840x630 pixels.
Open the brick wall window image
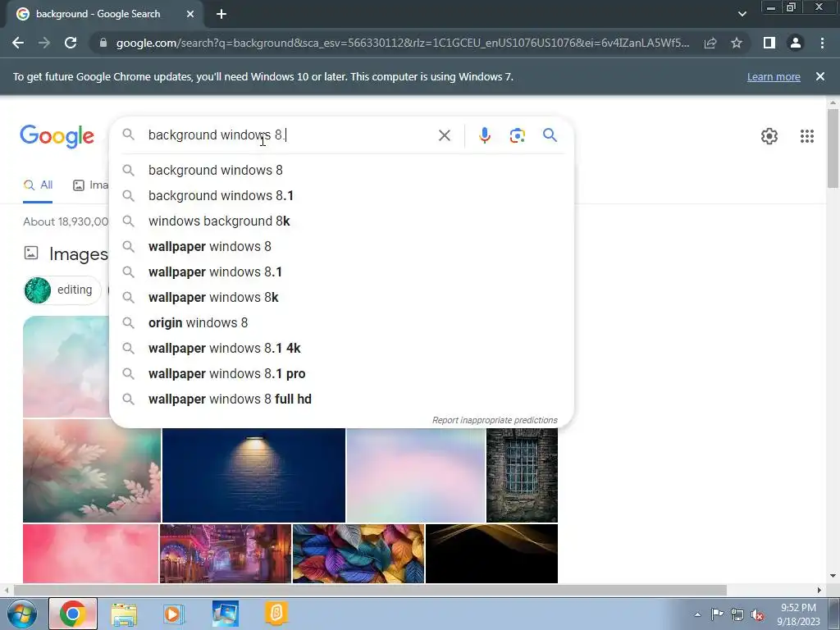(522, 475)
